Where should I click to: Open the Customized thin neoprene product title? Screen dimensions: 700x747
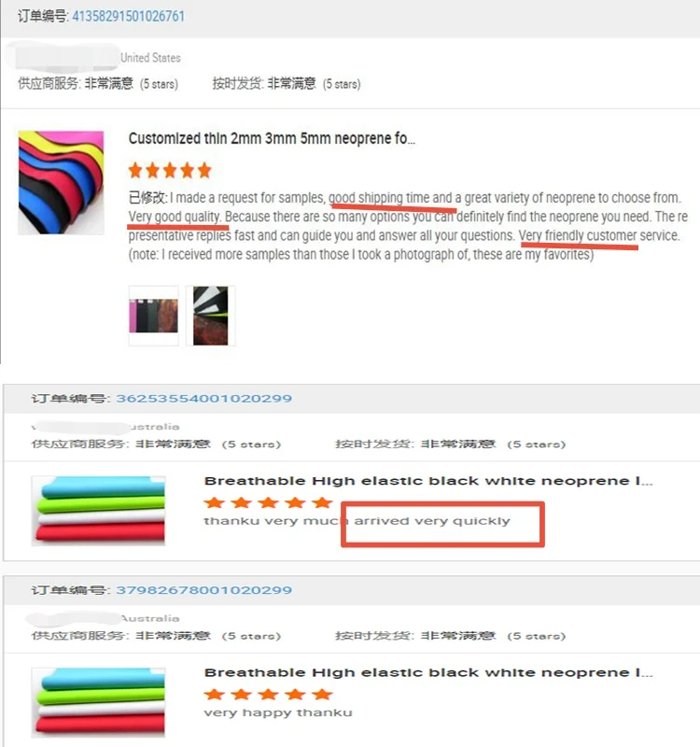(x=272, y=138)
